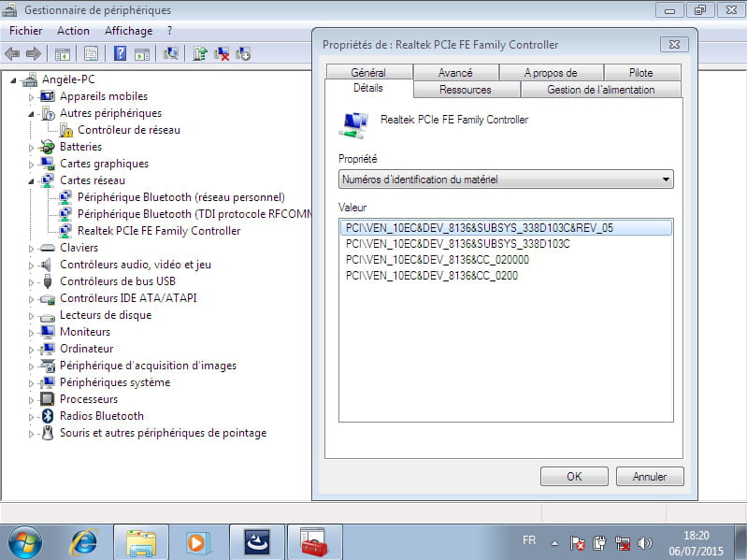747x560 pixels.
Task: Click Uninstall device toolbar icon
Action: coord(222,53)
